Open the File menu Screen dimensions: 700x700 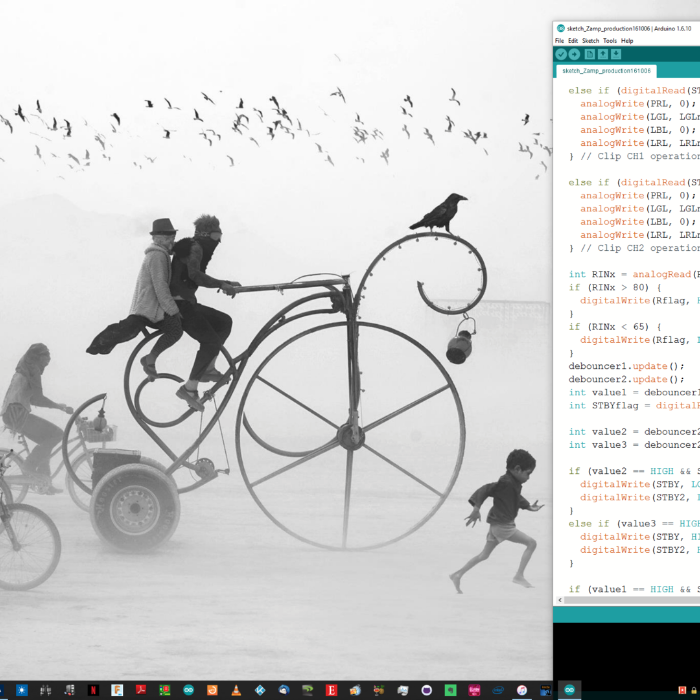click(x=560, y=41)
